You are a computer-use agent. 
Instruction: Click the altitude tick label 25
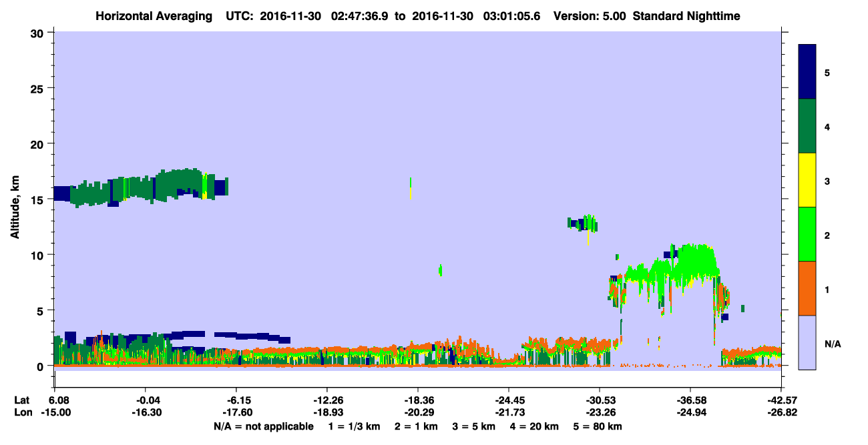pos(39,88)
